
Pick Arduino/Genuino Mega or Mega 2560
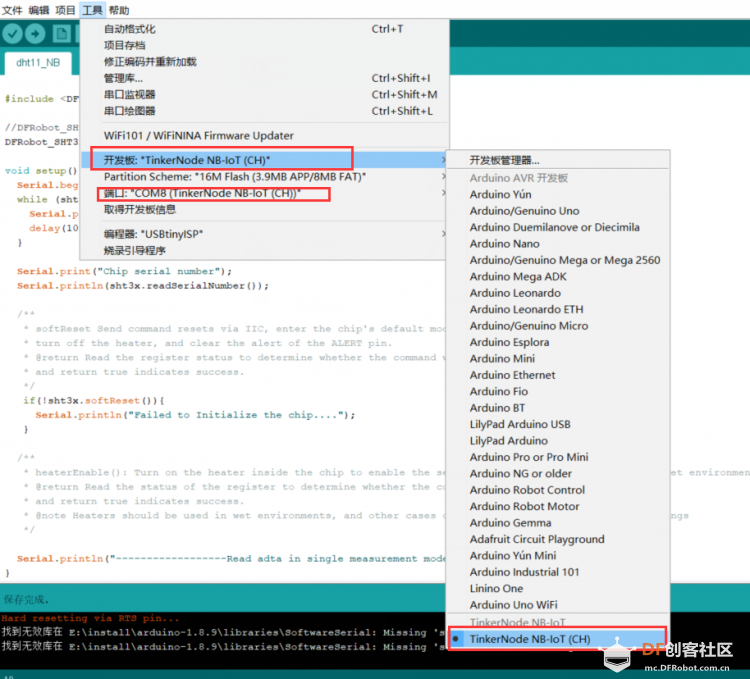tap(558, 260)
